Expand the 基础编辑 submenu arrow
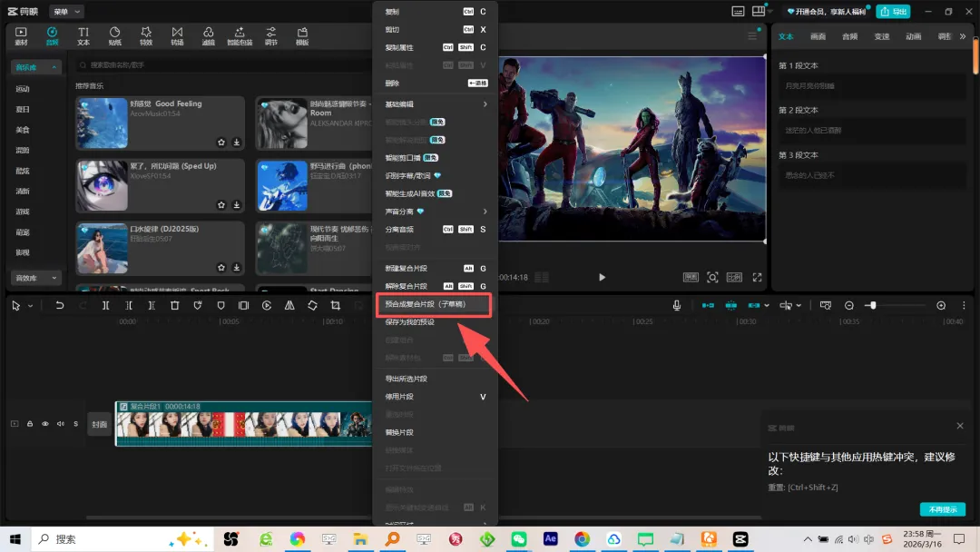This screenshot has width=980, height=552. pyautogui.click(x=485, y=104)
